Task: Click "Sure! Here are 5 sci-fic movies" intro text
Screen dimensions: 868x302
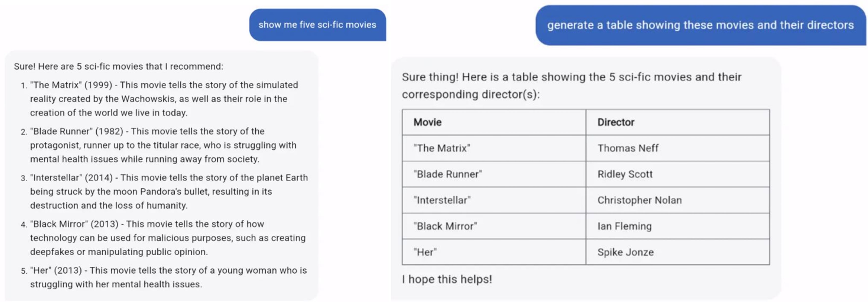Action: pyautogui.click(x=118, y=66)
